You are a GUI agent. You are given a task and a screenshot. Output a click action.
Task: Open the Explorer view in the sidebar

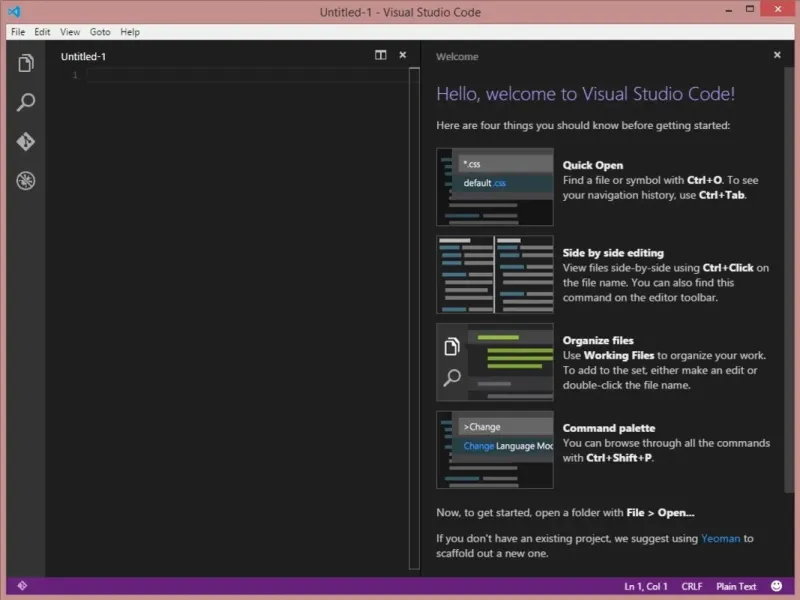(26, 63)
